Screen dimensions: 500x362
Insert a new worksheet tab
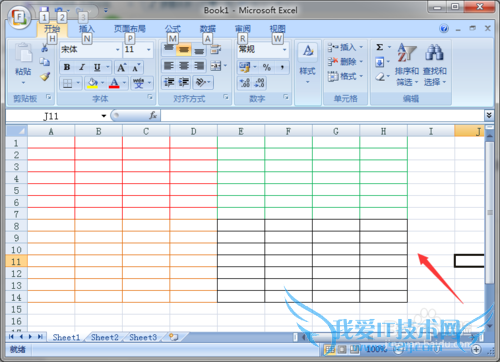[x=173, y=337]
